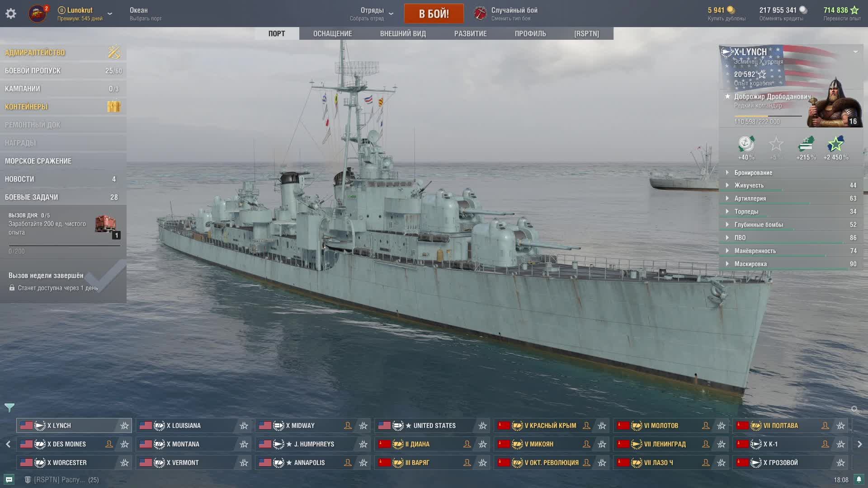Click the ship carousel filter funnel
The height and width of the screenshot is (488, 868).
9,408
